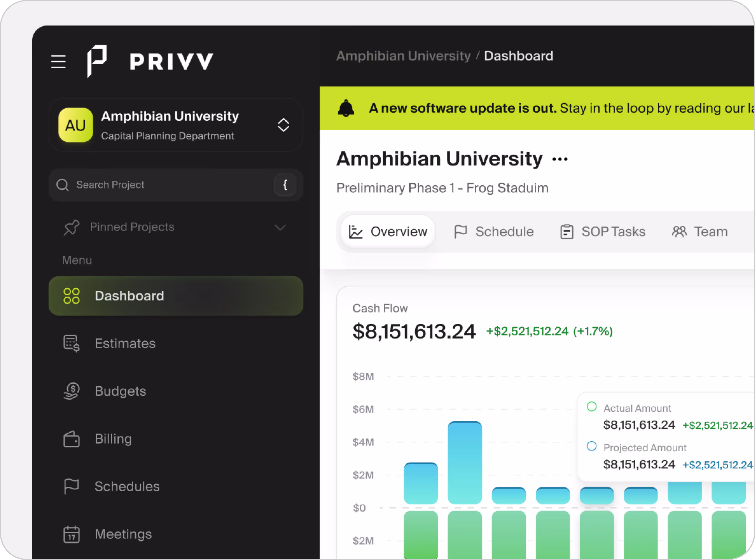Click the Cash Flow total $8,151,613.24

[414, 332]
